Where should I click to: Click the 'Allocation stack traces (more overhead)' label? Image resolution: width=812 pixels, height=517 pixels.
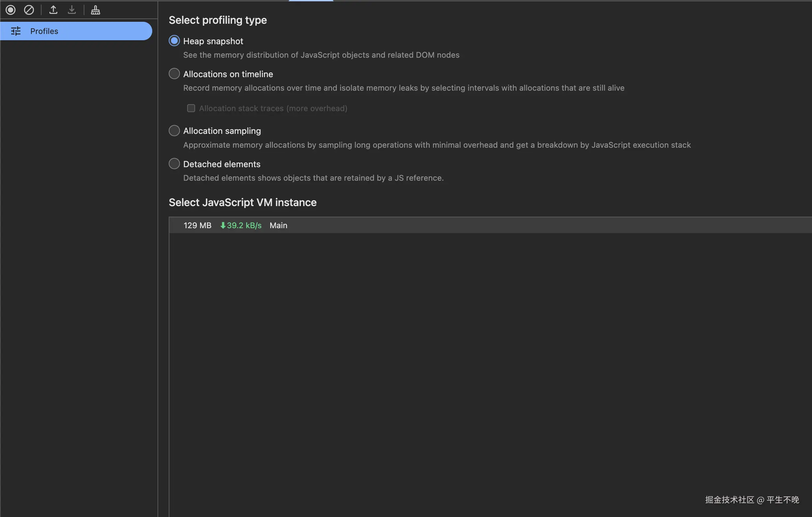tap(273, 108)
